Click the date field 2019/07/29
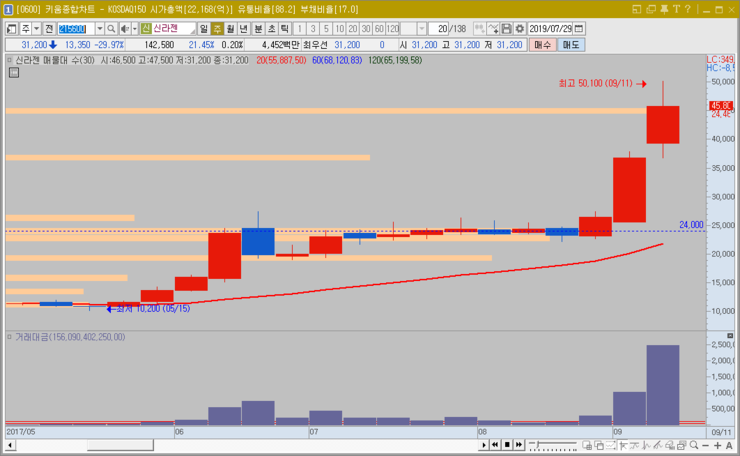 [550, 29]
